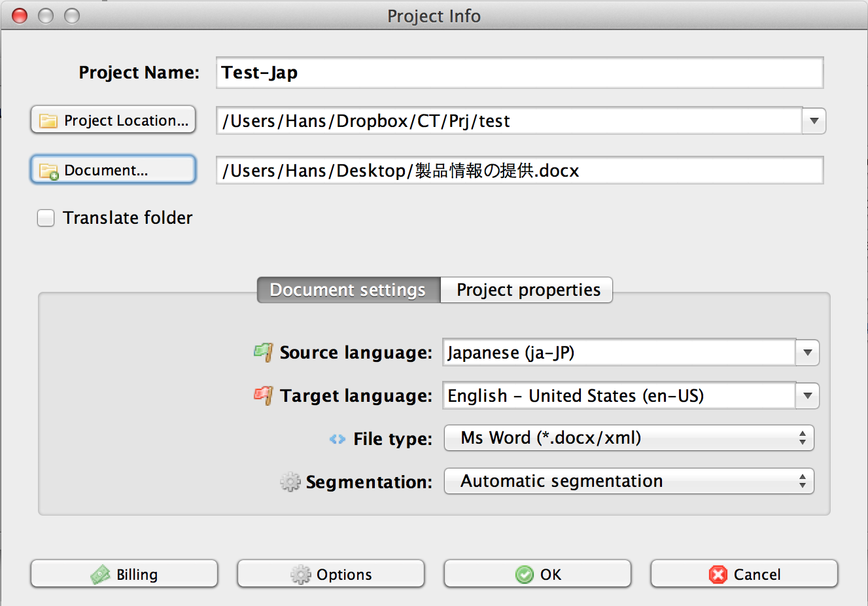
Task: Select the Document settings tab
Action: click(348, 290)
